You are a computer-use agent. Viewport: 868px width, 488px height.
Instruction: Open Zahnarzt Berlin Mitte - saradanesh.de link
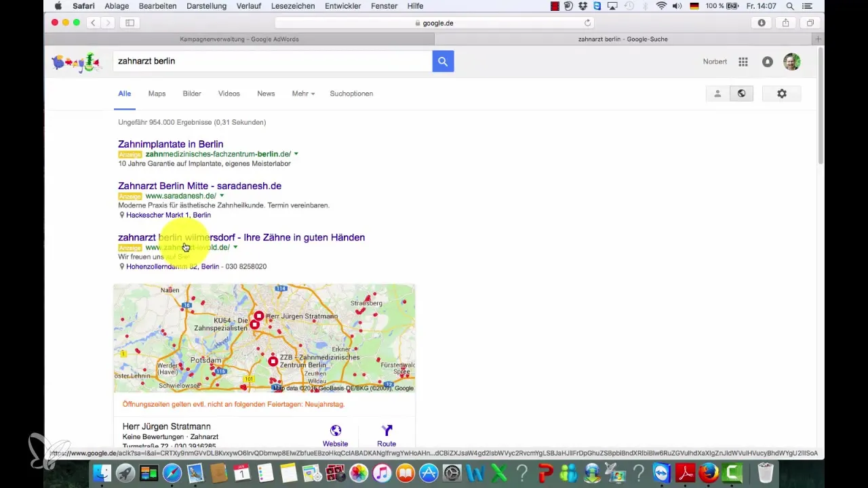point(199,186)
